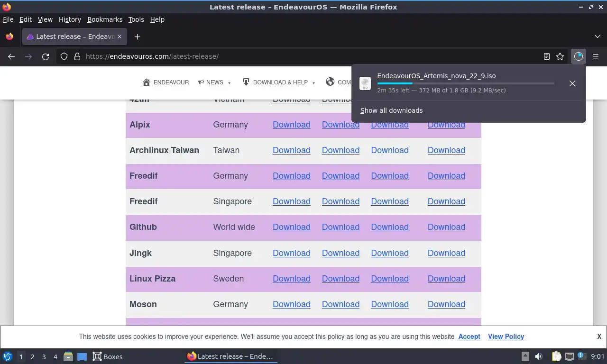
Task: Switch to workspace 4
Action: (55, 357)
